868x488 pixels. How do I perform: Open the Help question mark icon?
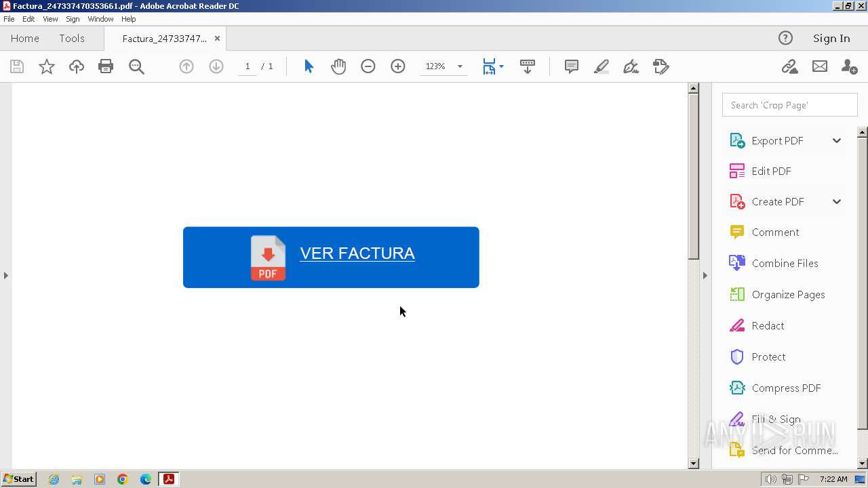(785, 38)
